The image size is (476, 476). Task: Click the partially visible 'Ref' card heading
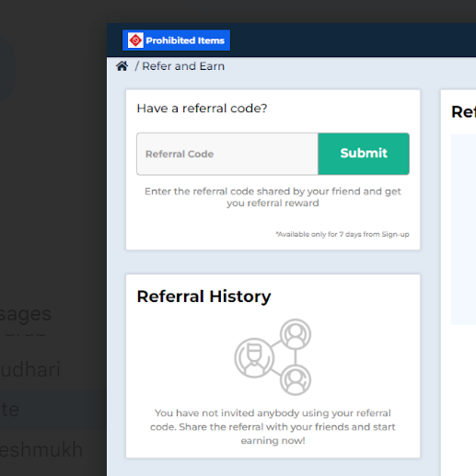(x=463, y=111)
